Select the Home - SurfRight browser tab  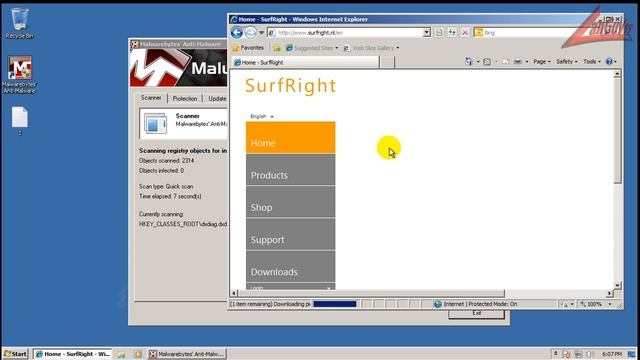pyautogui.click(x=305, y=62)
